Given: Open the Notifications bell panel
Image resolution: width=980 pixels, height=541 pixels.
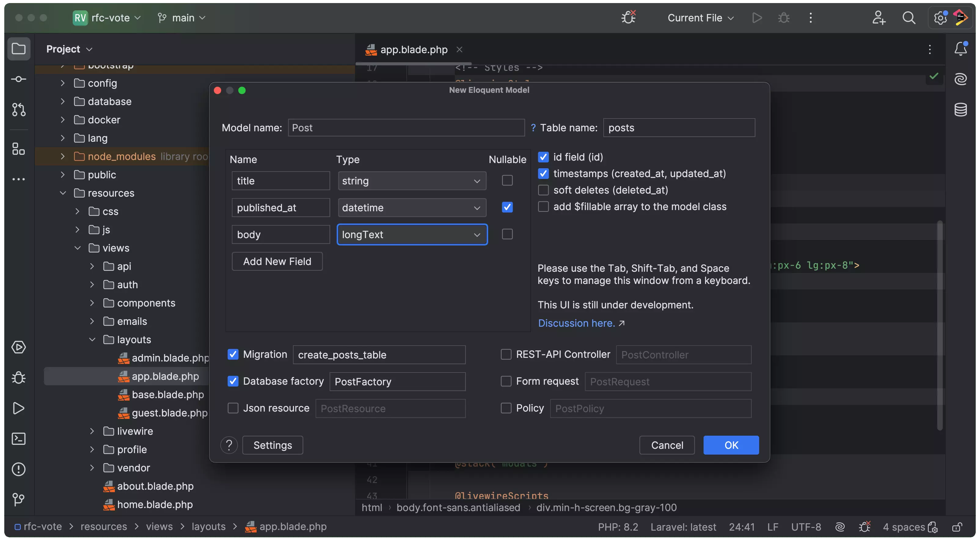Looking at the screenshot, I should tap(960, 49).
